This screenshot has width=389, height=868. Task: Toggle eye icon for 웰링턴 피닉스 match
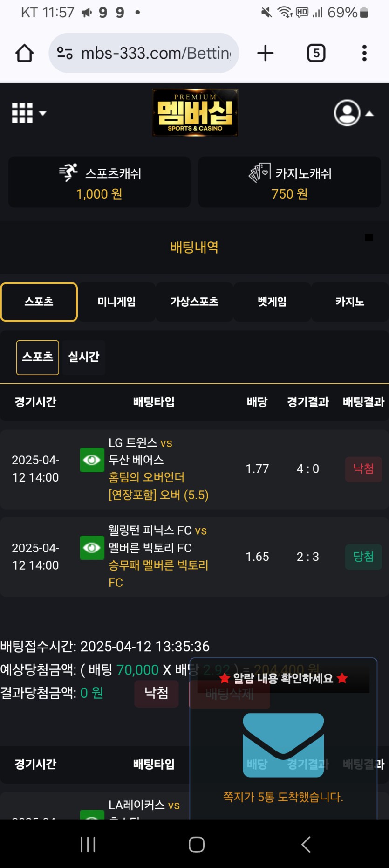click(x=92, y=548)
